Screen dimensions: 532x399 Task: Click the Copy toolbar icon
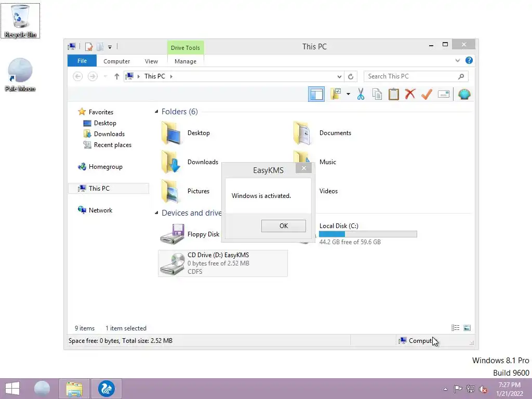point(377,94)
